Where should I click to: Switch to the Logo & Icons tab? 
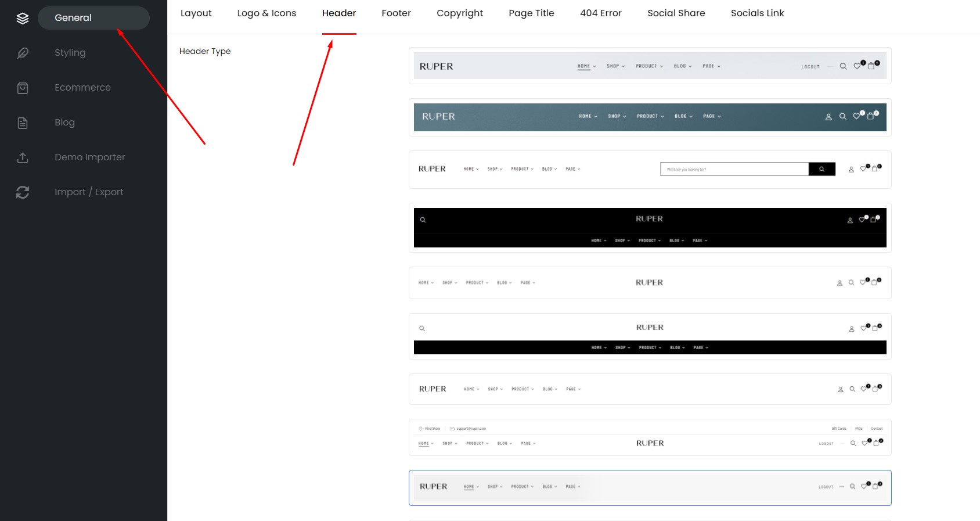click(266, 13)
